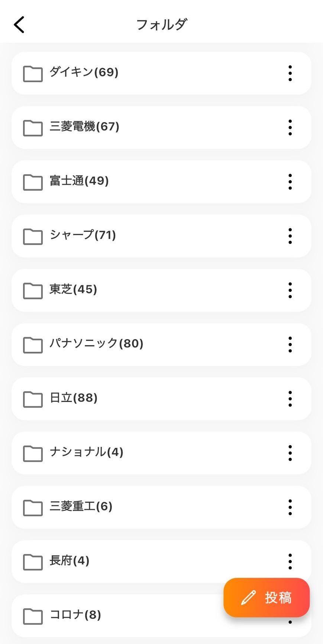The image size is (323, 644).
Task: Show the 長府 folder's three-dot menu
Action: 290,561
